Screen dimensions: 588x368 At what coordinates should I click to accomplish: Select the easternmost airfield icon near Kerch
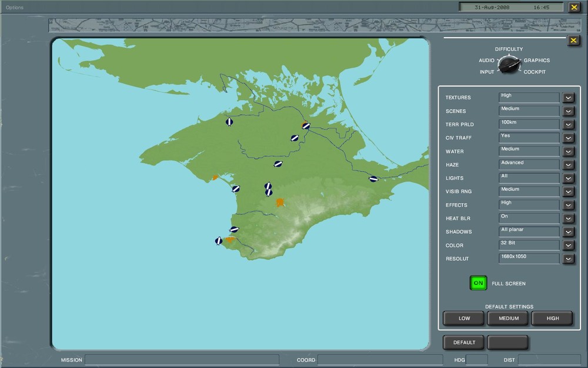(373, 178)
